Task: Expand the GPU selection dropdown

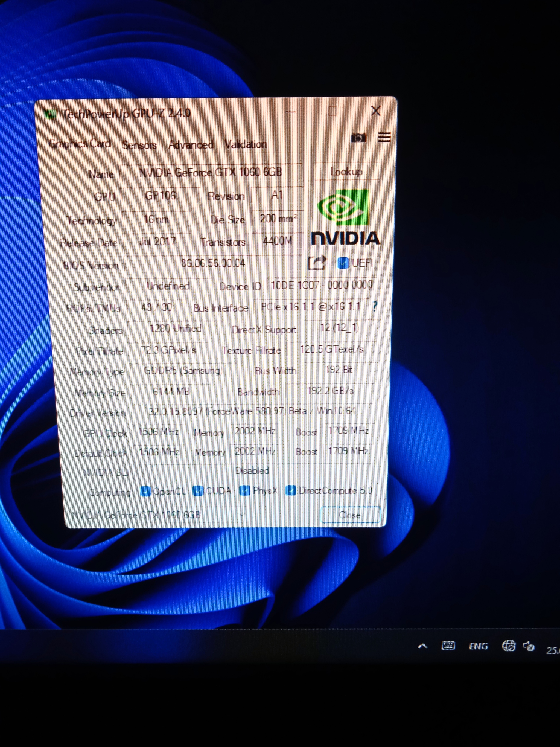Action: 241,515
